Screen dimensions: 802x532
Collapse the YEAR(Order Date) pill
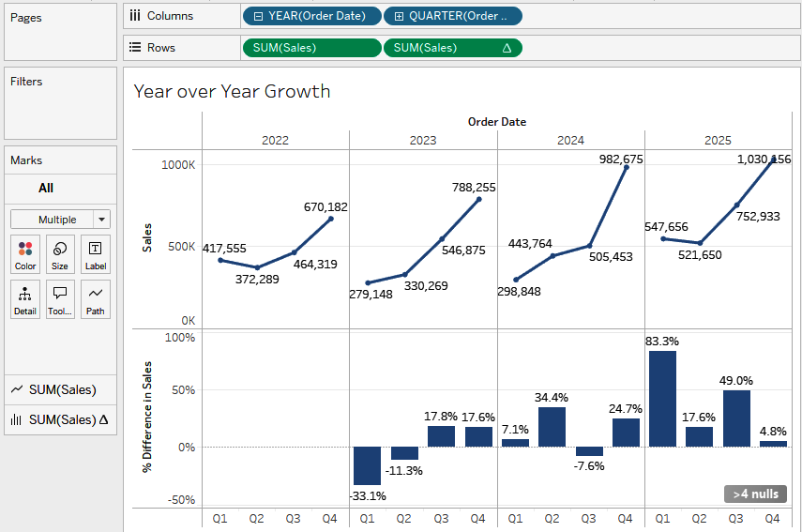(x=258, y=16)
